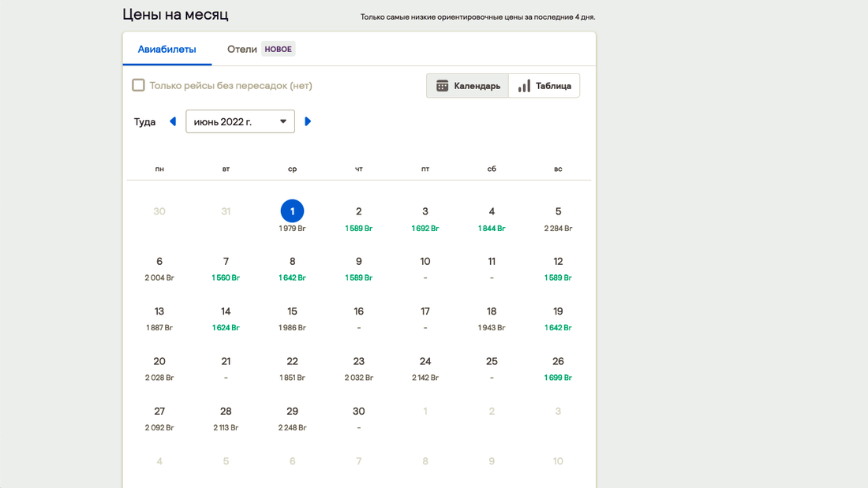Pick June 12 with 1 589 Br
Image resolution: width=868 pixels, height=488 pixels.
click(558, 268)
